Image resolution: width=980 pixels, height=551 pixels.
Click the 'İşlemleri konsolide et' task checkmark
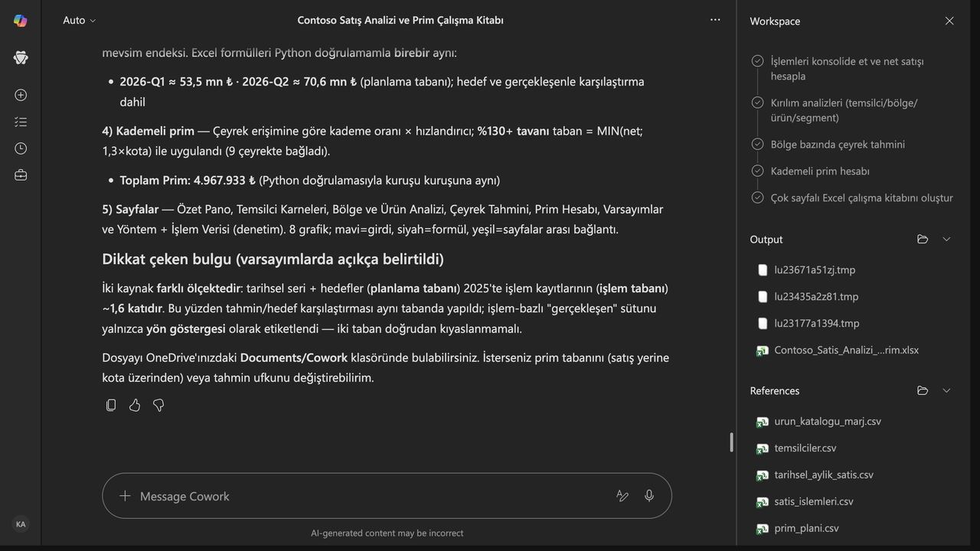pyautogui.click(x=757, y=60)
